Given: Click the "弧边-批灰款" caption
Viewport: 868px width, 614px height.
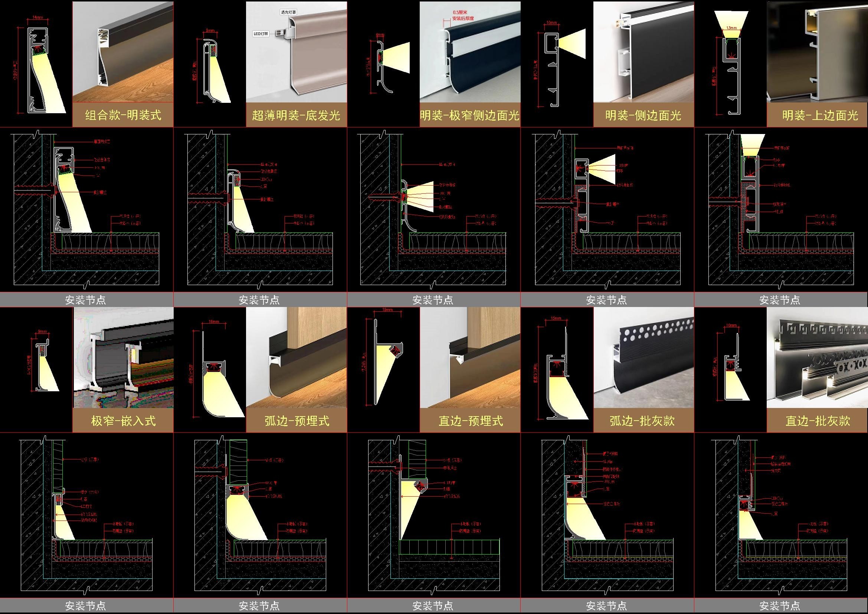Looking at the screenshot, I should 642,421.
